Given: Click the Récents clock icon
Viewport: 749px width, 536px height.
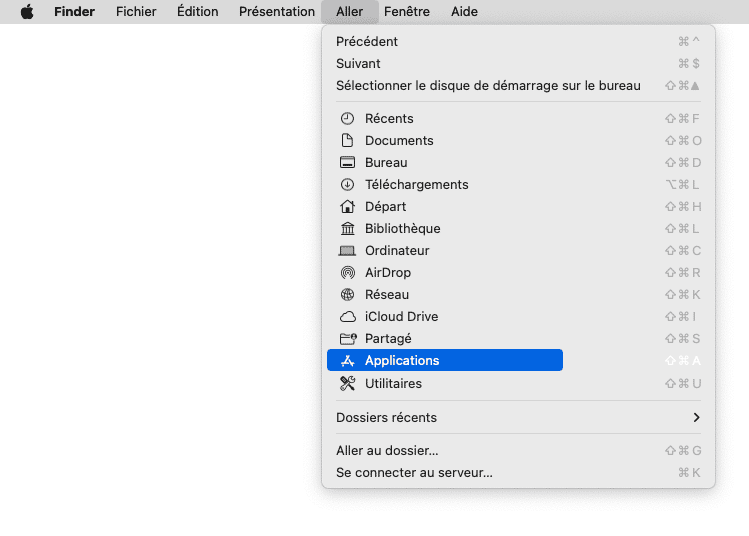Looking at the screenshot, I should point(348,119).
